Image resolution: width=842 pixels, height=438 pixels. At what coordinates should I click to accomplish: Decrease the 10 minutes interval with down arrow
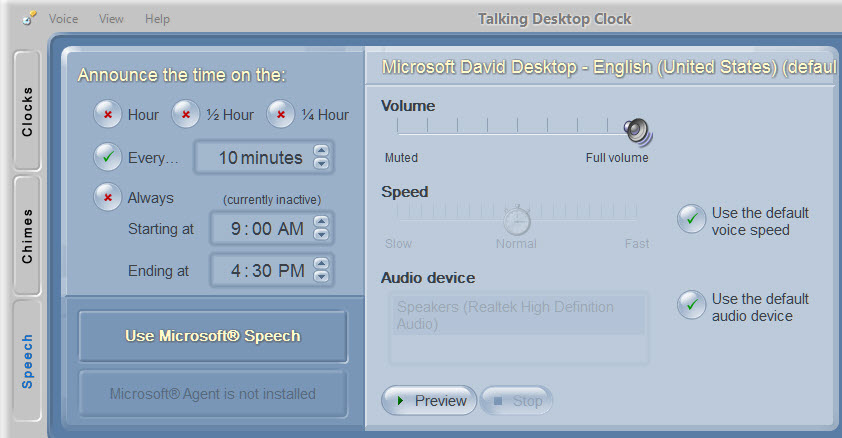click(x=321, y=163)
